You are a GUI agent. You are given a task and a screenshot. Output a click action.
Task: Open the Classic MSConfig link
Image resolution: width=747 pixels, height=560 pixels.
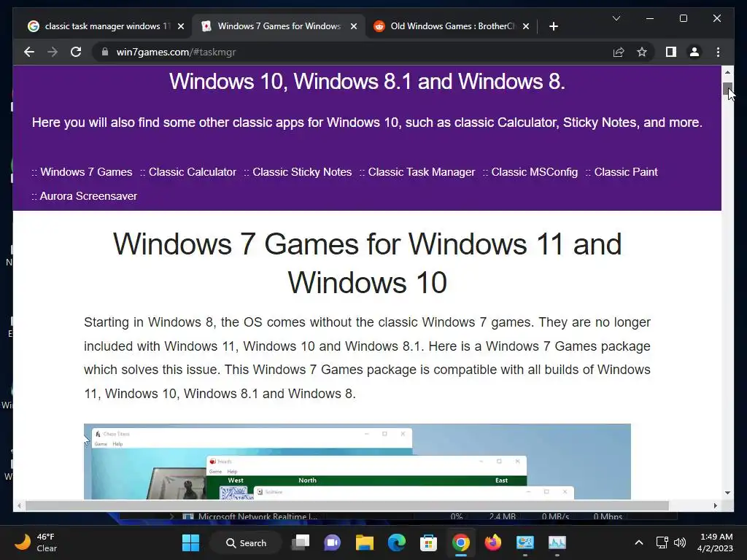[534, 172]
